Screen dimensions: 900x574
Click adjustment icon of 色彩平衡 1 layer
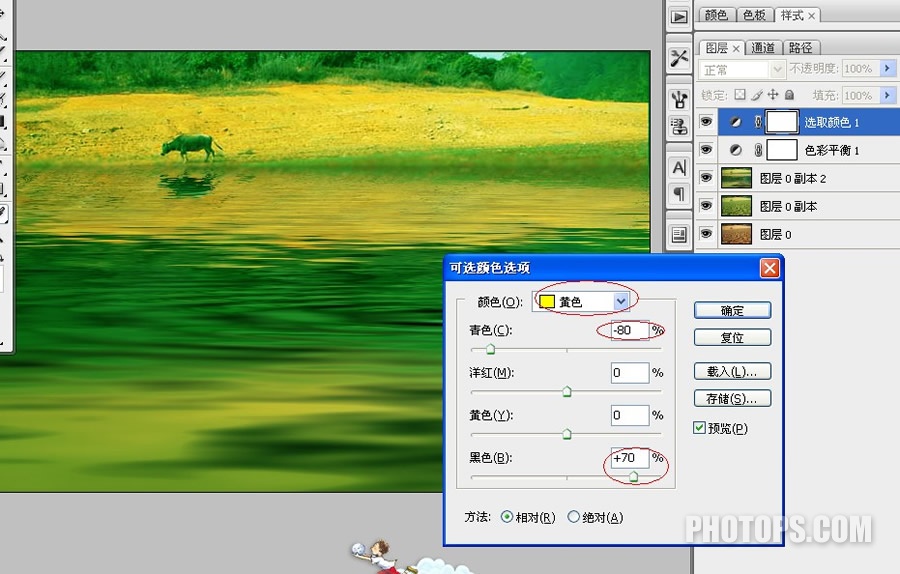[x=735, y=150]
